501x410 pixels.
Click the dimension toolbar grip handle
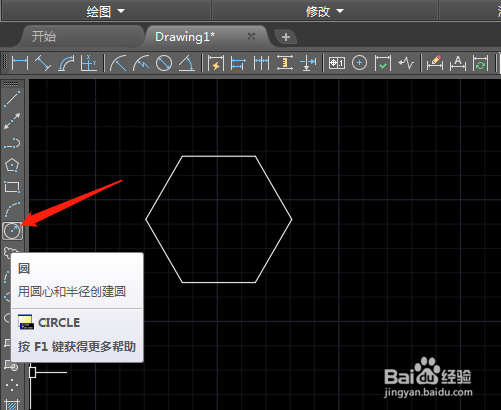point(5,63)
